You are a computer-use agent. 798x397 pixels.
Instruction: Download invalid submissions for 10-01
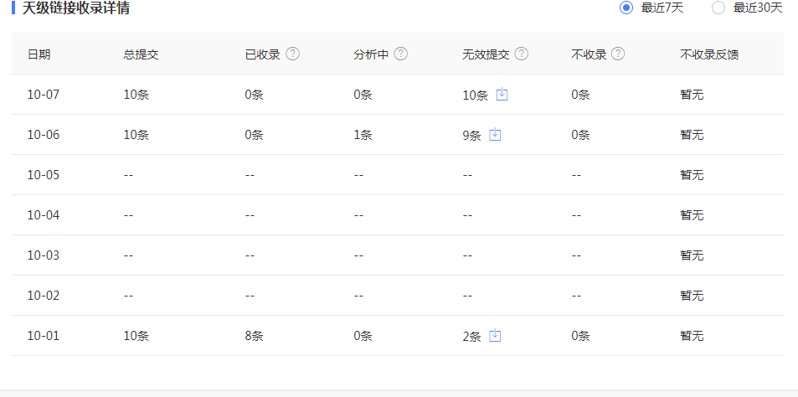tap(495, 335)
